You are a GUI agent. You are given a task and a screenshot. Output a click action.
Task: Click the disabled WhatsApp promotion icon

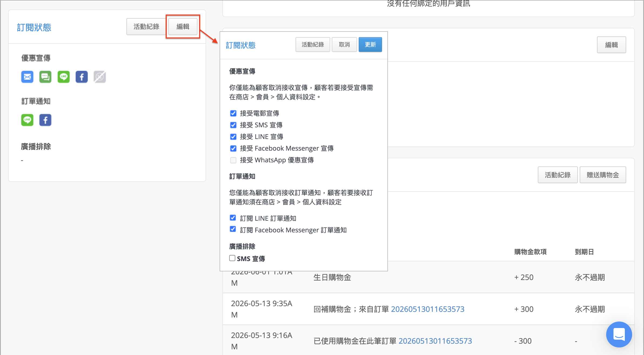point(100,77)
